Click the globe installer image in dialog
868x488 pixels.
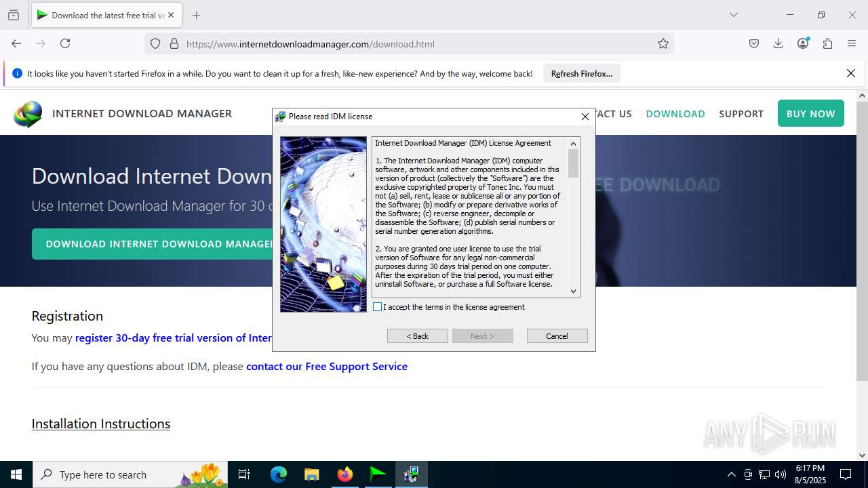pos(323,224)
